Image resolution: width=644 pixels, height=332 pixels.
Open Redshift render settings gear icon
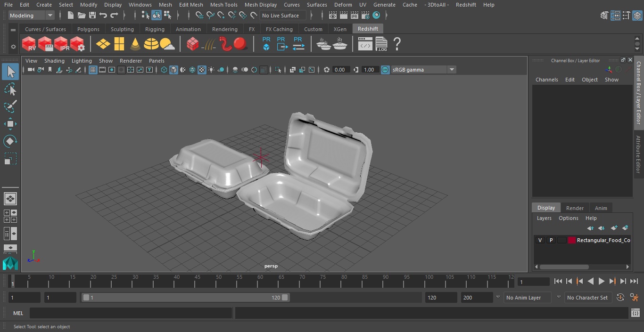pos(77,44)
